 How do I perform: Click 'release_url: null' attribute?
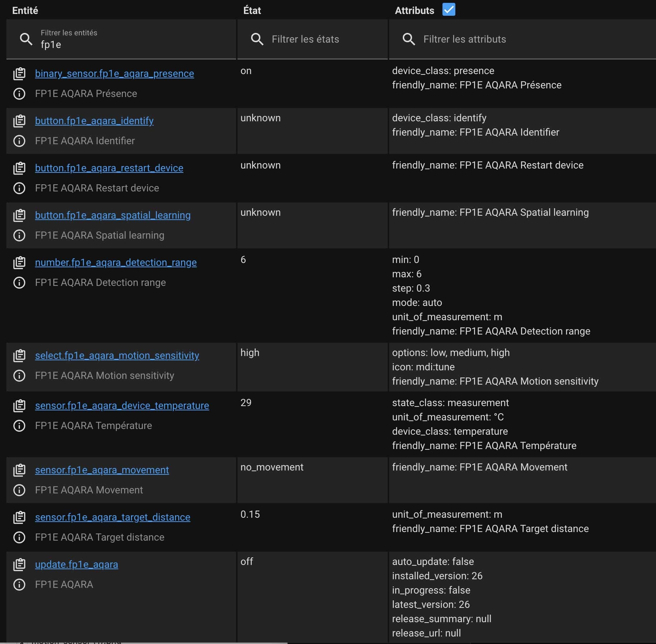pos(426,633)
